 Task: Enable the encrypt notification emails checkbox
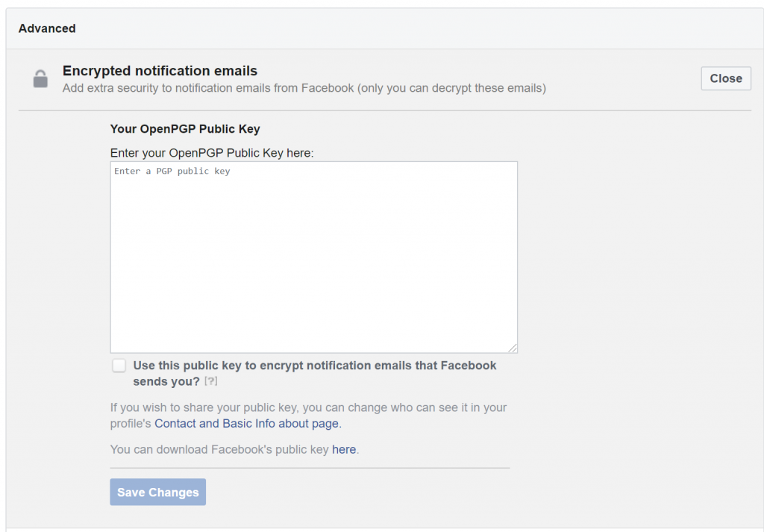(x=119, y=366)
